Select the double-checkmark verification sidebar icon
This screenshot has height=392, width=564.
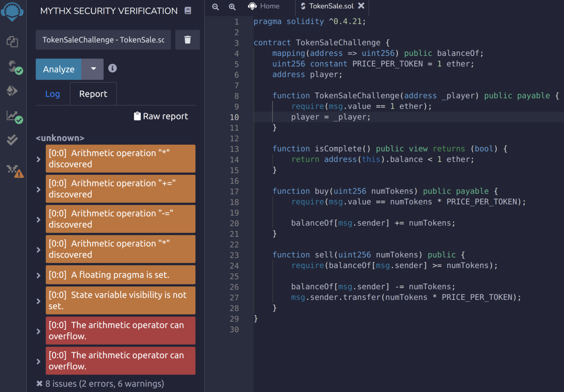(x=12, y=140)
